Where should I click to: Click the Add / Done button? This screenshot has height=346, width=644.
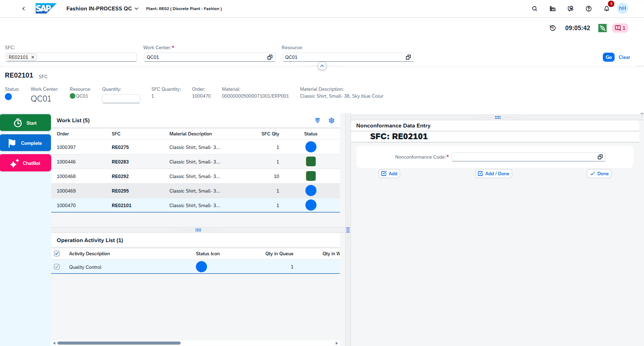click(x=493, y=174)
